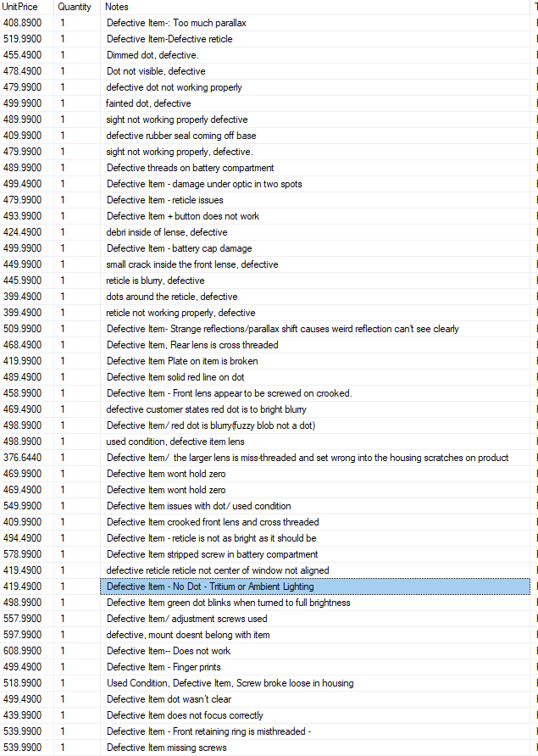Select 'Defective threads on battery compartment' cell

315,168
